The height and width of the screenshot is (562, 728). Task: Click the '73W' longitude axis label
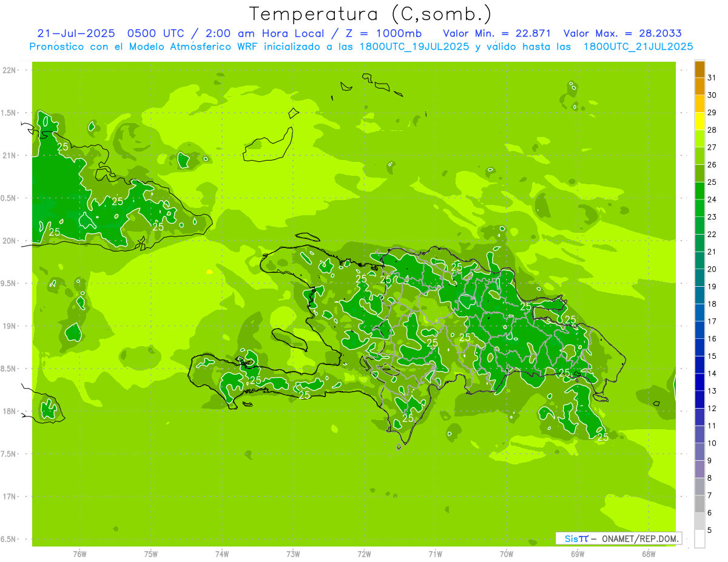point(293,554)
